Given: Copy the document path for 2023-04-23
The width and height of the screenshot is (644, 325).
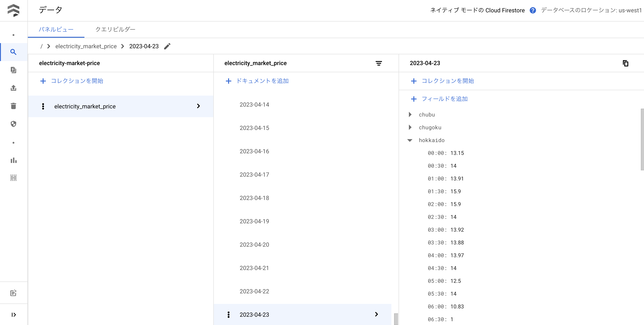Looking at the screenshot, I should pyautogui.click(x=625, y=63).
